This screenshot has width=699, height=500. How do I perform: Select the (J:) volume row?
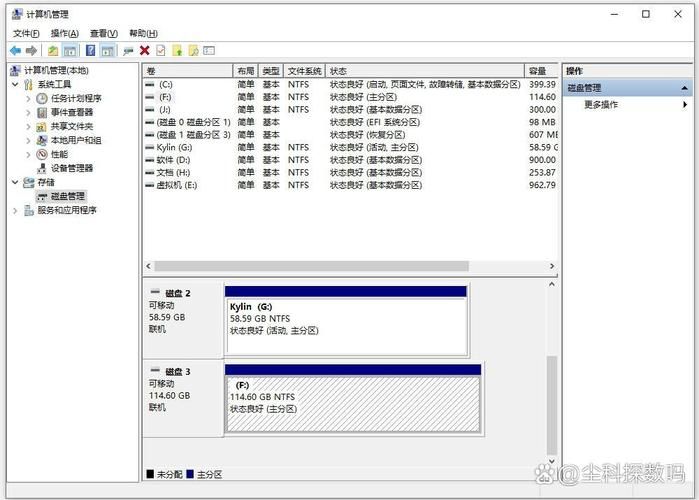pyautogui.click(x=350, y=110)
